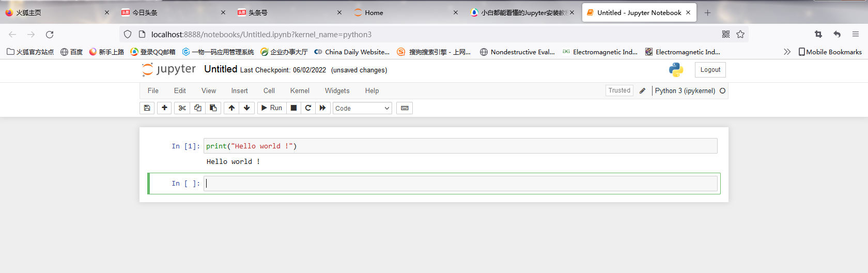This screenshot has width=868, height=273.
Task: Open the Cell menu
Action: pos(269,90)
